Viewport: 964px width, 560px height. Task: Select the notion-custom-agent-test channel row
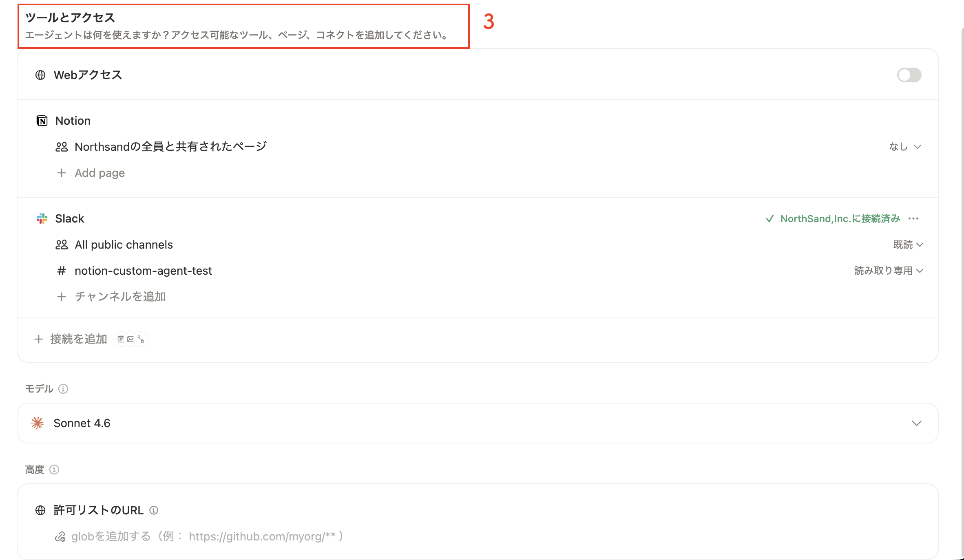(x=143, y=271)
